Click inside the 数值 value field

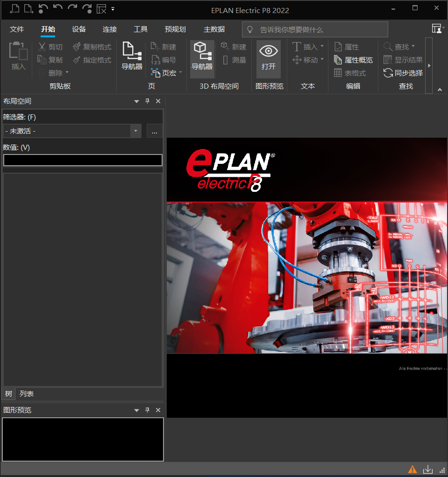click(x=83, y=160)
